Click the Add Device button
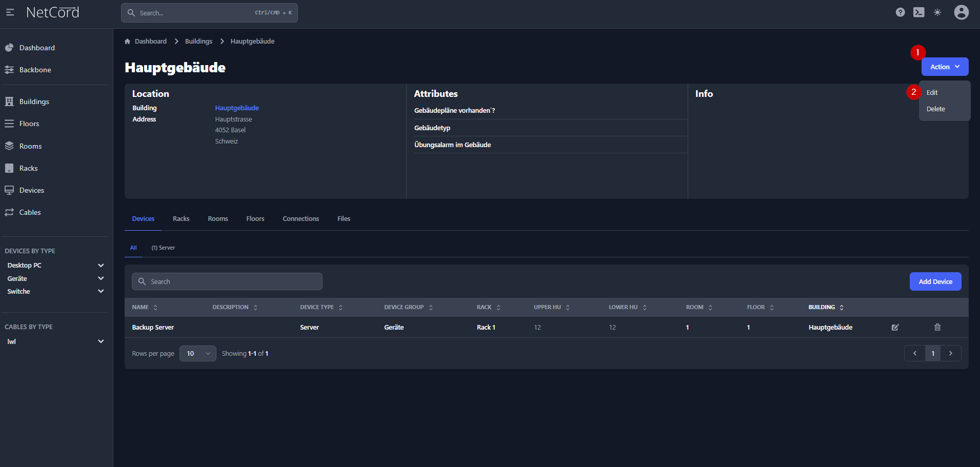 pos(935,281)
